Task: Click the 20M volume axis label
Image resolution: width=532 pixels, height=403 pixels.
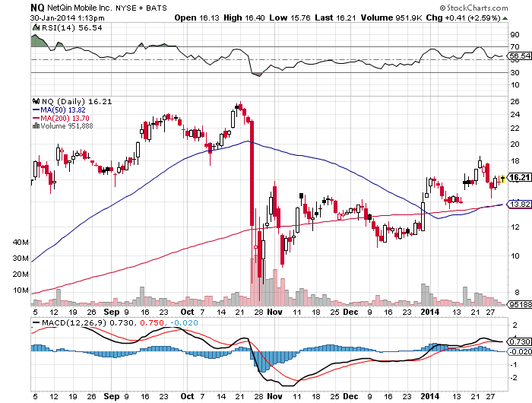Action: pyautogui.click(x=21, y=274)
